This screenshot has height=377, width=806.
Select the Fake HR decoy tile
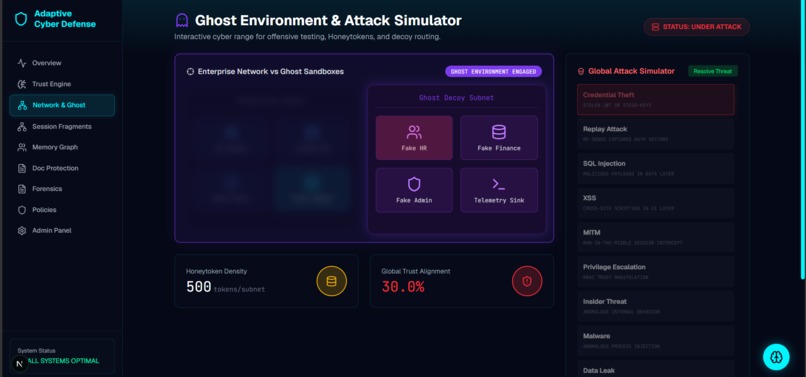coord(414,138)
